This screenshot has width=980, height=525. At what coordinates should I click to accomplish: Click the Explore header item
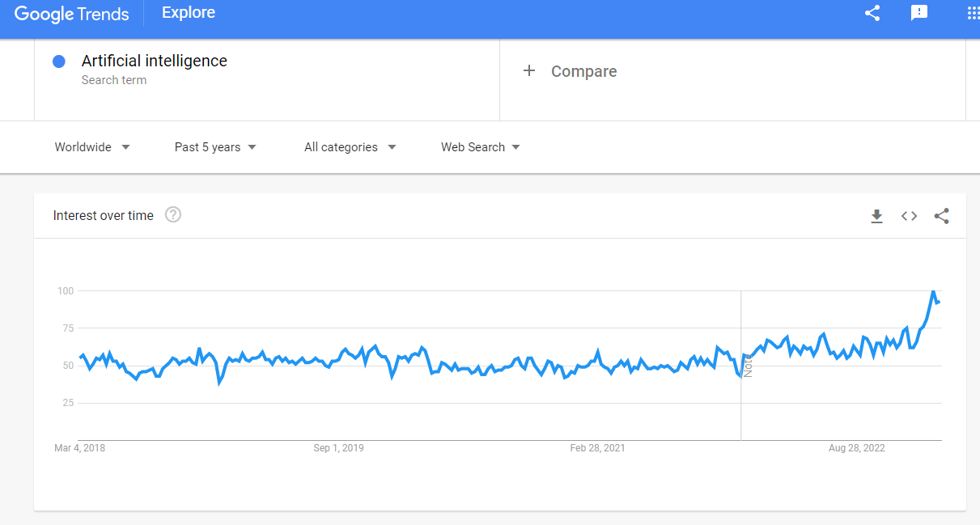(189, 13)
